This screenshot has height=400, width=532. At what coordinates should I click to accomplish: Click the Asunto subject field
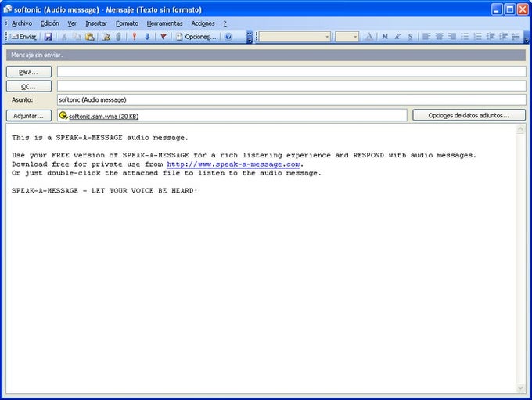[x=292, y=100]
